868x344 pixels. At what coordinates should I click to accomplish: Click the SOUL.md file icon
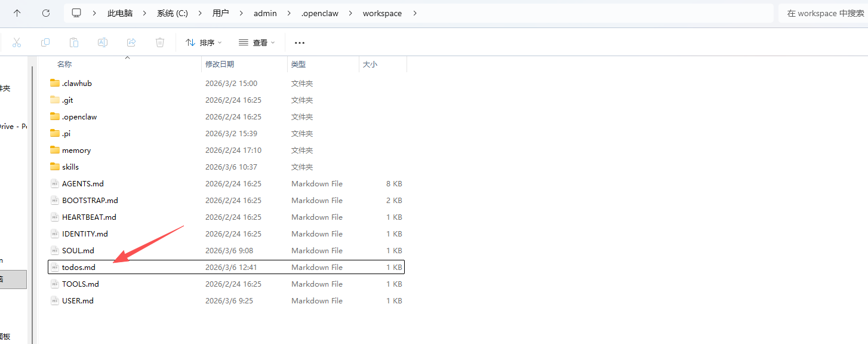tap(55, 250)
